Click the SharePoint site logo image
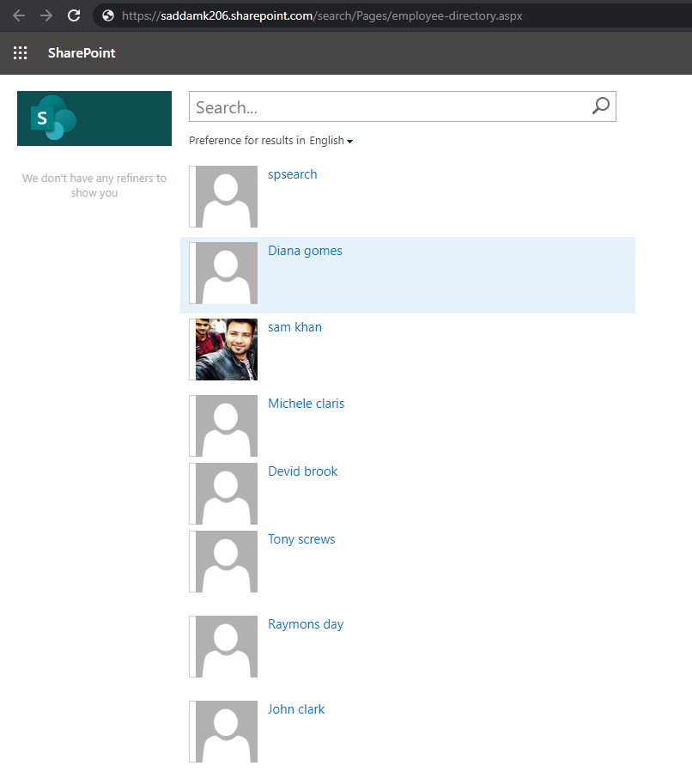 94,119
